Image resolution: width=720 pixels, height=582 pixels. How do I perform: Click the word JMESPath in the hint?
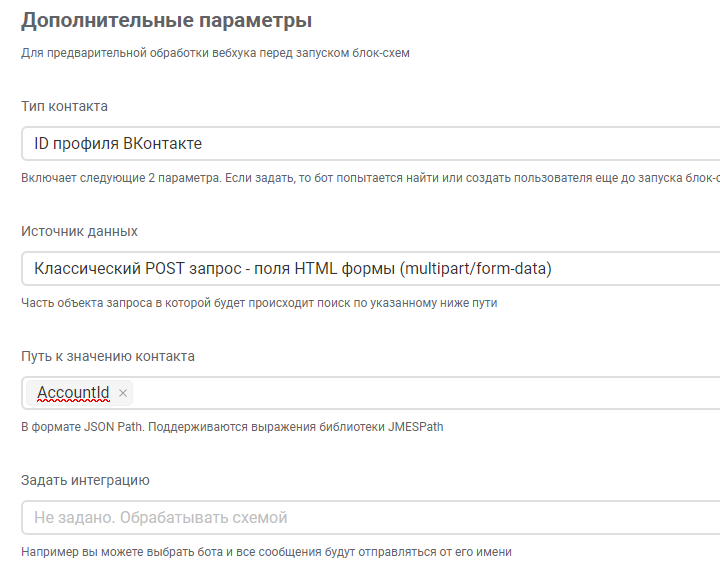(x=416, y=427)
